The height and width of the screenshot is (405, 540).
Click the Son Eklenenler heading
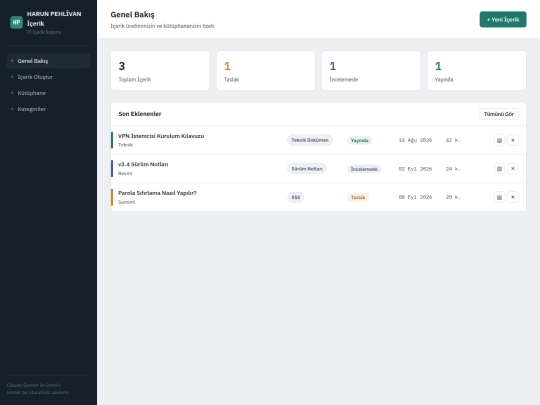click(x=140, y=114)
